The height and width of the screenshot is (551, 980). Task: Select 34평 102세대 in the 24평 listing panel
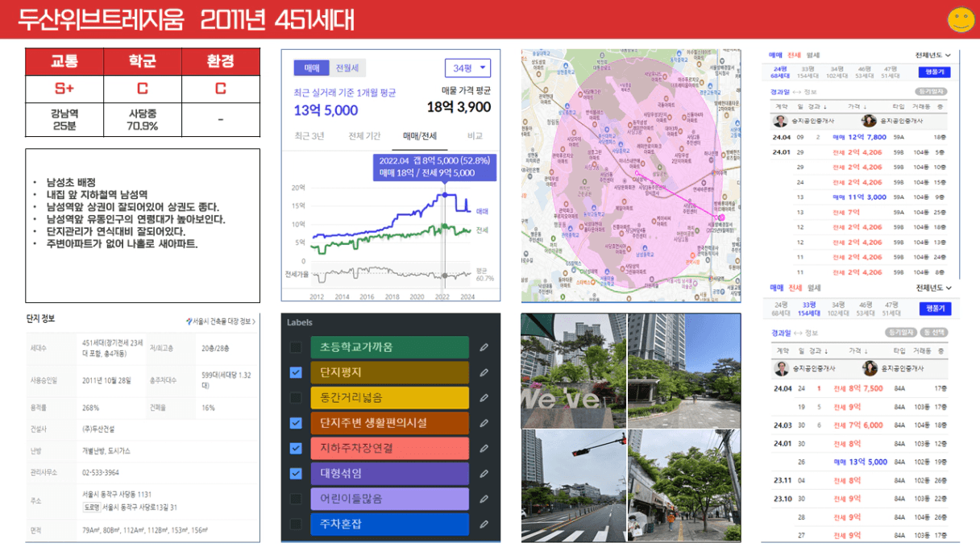click(837, 72)
